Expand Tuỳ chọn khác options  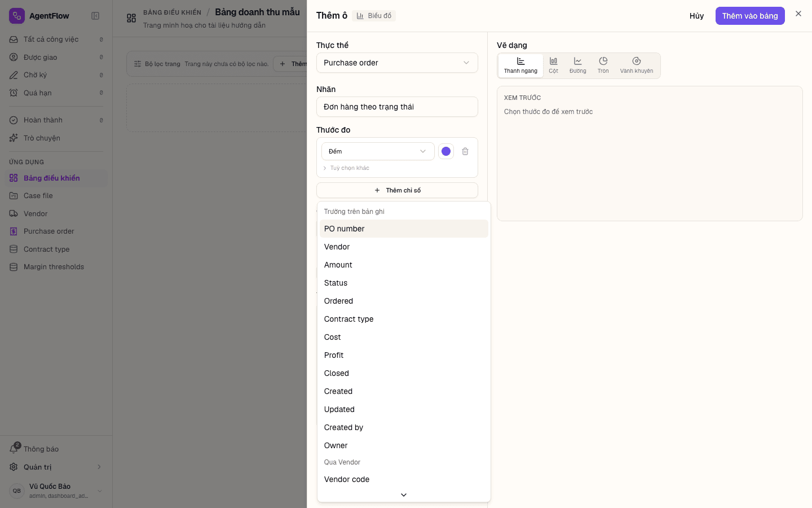(x=346, y=168)
